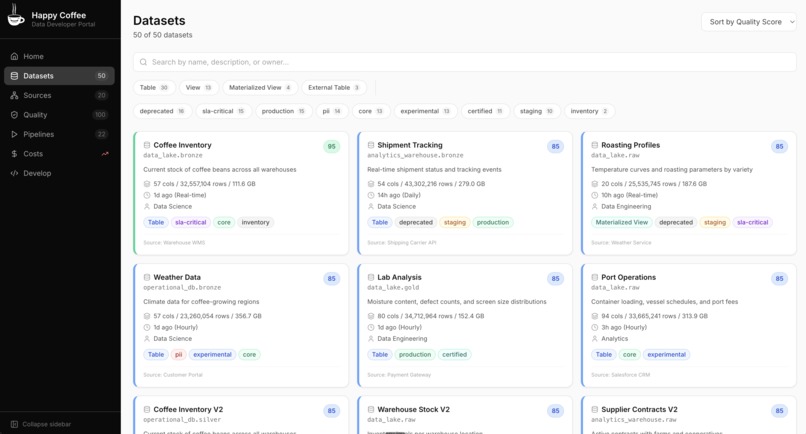Image resolution: width=806 pixels, height=434 pixels.
Task: Click the certified tag on Lab Analysis card
Action: click(454, 354)
